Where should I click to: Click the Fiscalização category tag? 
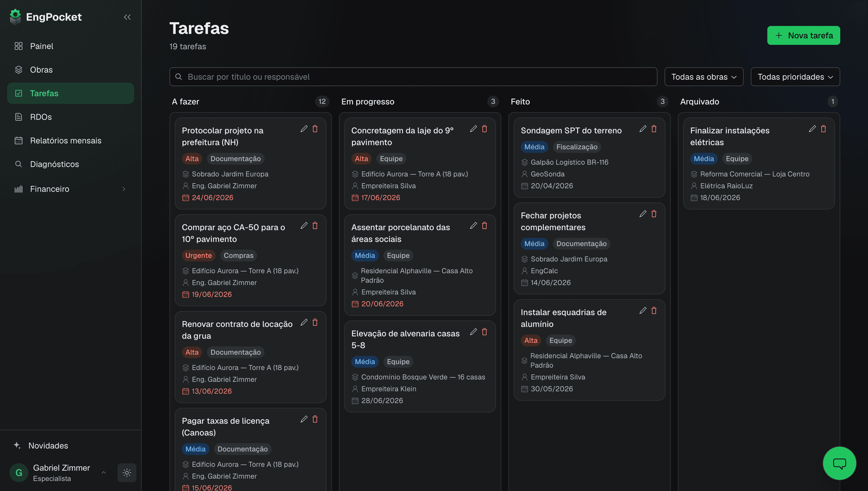(577, 147)
